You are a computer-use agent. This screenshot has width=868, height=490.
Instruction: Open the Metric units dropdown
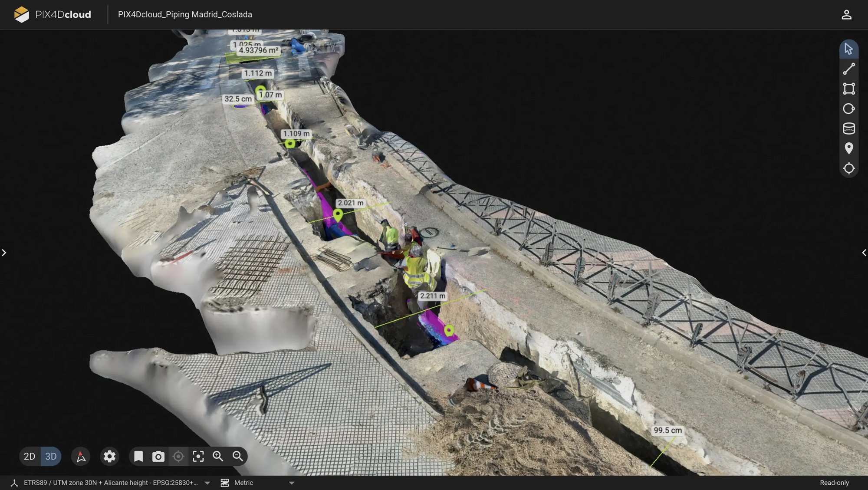pos(292,483)
